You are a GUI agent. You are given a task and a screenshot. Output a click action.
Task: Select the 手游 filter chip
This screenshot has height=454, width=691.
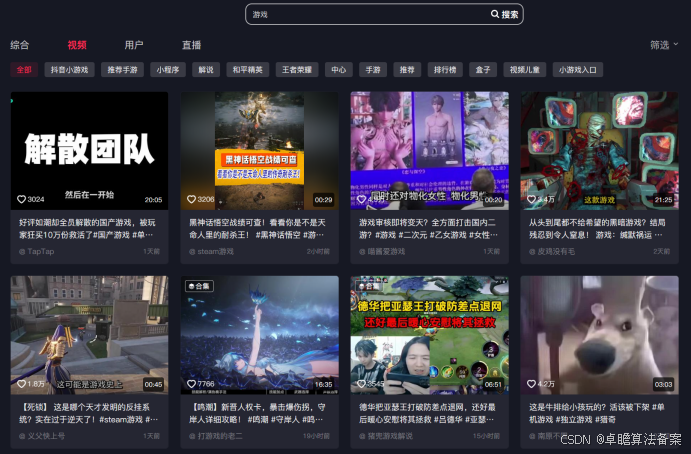click(373, 70)
